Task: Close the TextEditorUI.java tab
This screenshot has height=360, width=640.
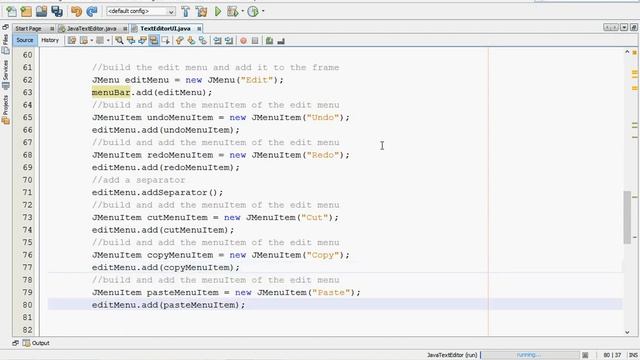Action: 199,29
